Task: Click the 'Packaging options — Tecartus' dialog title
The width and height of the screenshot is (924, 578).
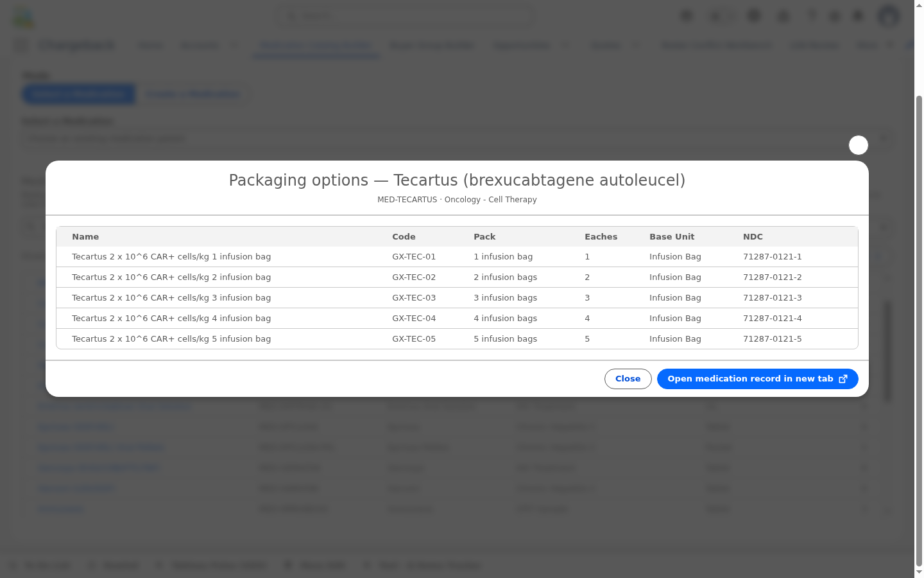Action: tap(457, 180)
